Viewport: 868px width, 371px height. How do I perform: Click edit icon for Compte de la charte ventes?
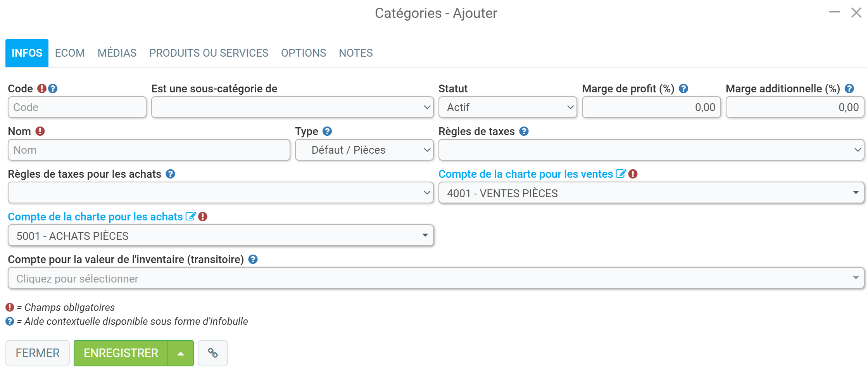point(621,173)
